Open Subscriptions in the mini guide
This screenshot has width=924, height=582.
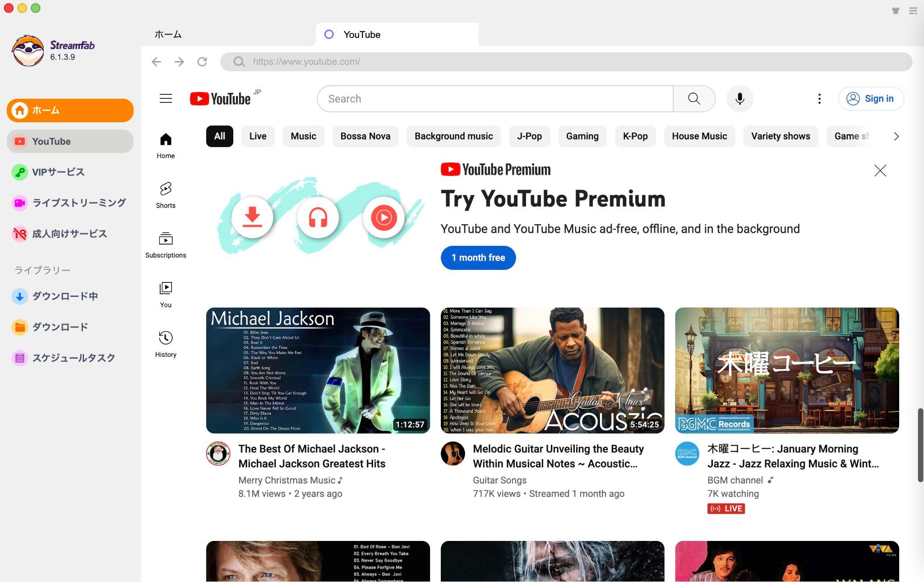point(166,245)
